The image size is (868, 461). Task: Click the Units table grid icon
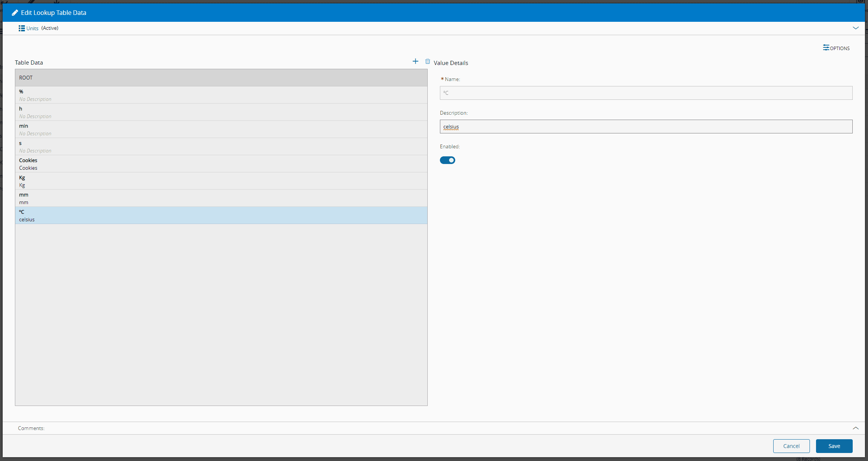[x=22, y=28]
